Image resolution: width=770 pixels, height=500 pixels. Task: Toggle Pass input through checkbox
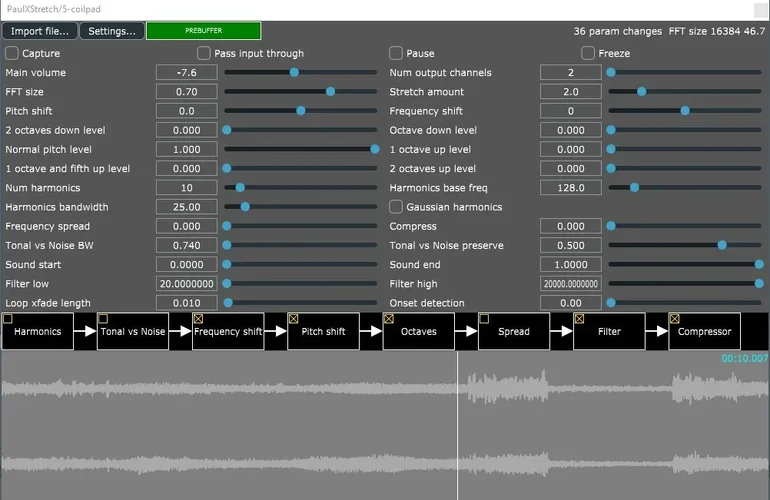(x=204, y=53)
